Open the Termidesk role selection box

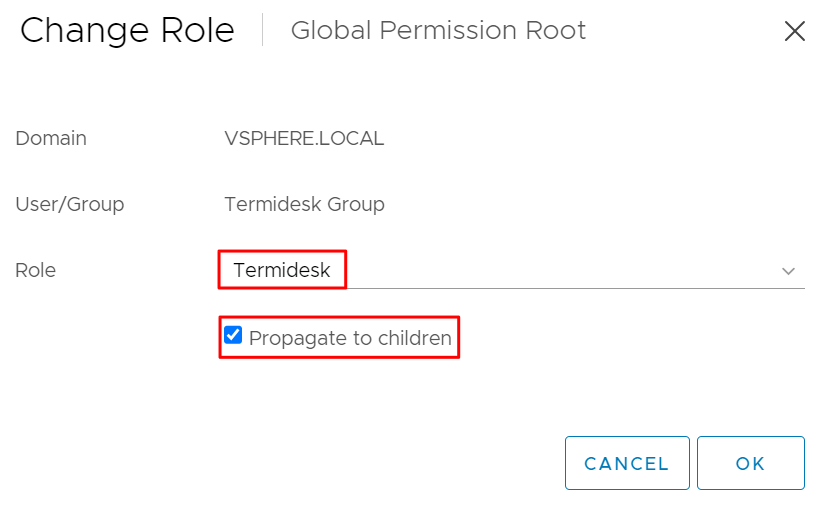(282, 270)
